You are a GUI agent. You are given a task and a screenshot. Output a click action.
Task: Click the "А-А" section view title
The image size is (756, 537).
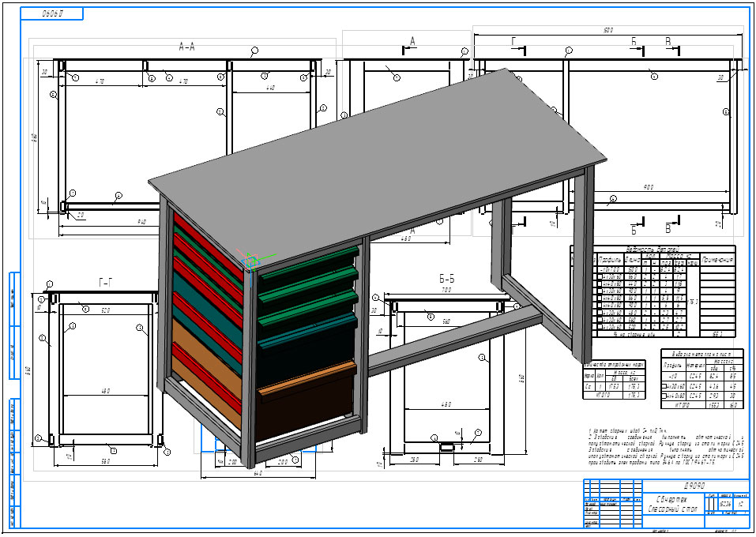point(186,47)
